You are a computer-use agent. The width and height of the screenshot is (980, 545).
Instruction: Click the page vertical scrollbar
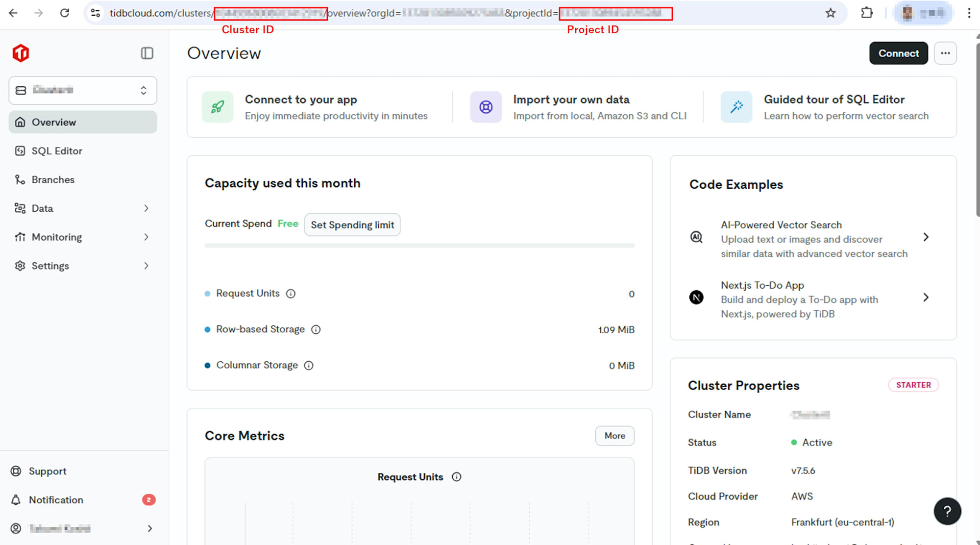(x=978, y=130)
